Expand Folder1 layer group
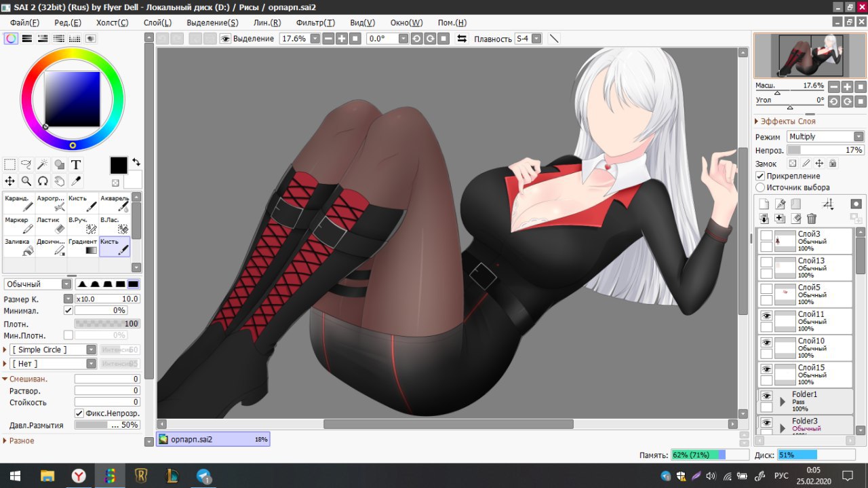This screenshot has height=488, width=868. tap(782, 401)
